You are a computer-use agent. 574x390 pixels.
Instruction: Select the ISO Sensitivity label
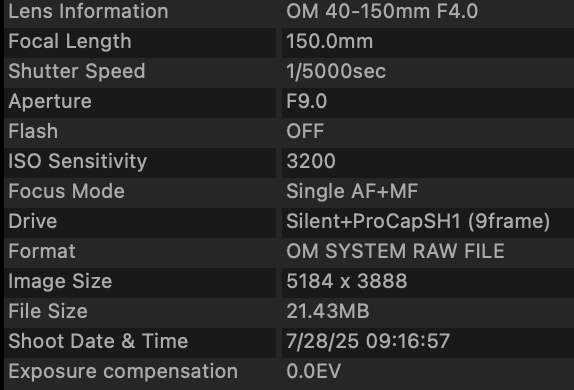point(78,161)
